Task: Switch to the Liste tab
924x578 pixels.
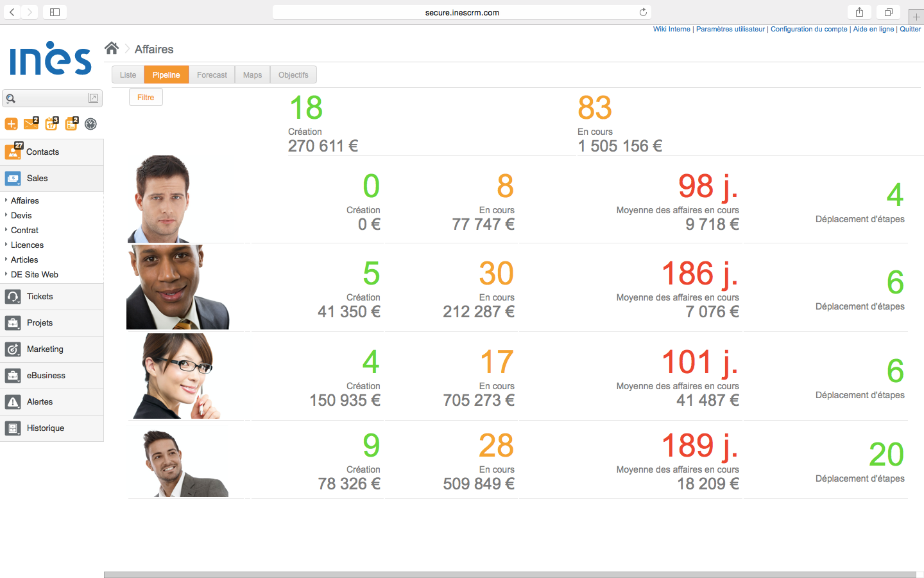Action: pyautogui.click(x=128, y=74)
